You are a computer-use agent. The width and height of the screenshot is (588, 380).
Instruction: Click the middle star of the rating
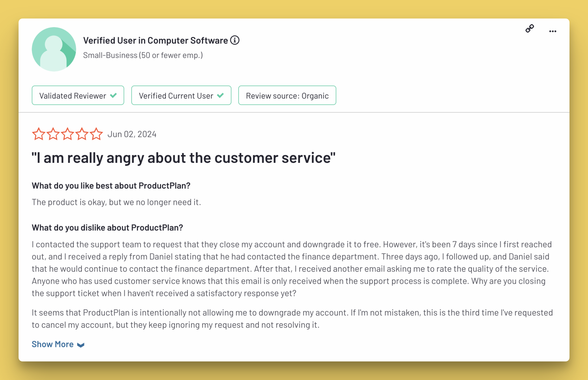pos(67,134)
